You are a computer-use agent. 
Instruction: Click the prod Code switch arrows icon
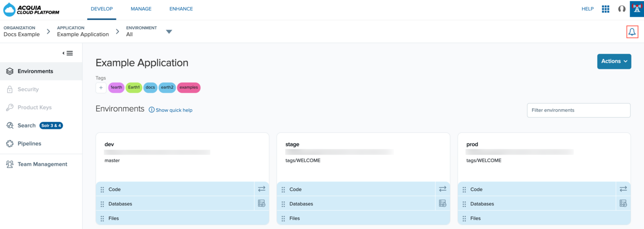click(x=623, y=189)
